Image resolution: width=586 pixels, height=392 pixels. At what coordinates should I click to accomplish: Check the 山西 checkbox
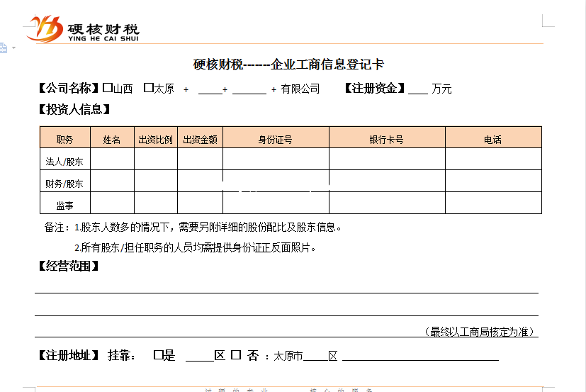point(107,87)
